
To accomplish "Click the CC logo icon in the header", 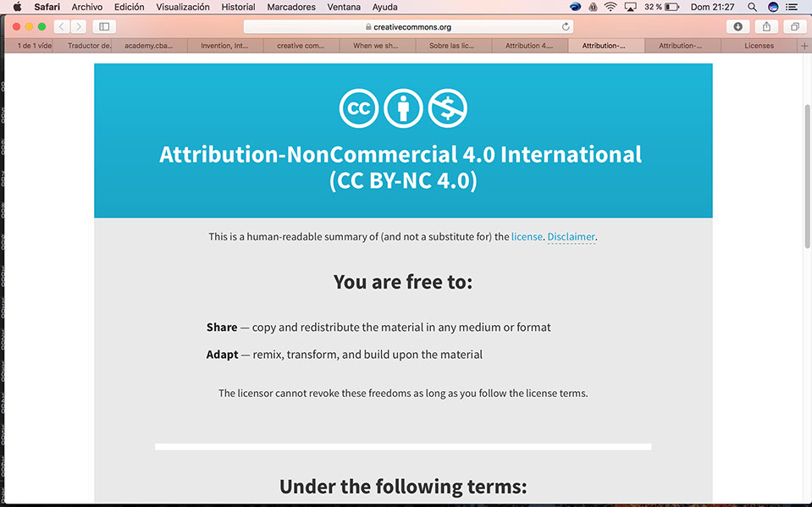I will point(359,108).
